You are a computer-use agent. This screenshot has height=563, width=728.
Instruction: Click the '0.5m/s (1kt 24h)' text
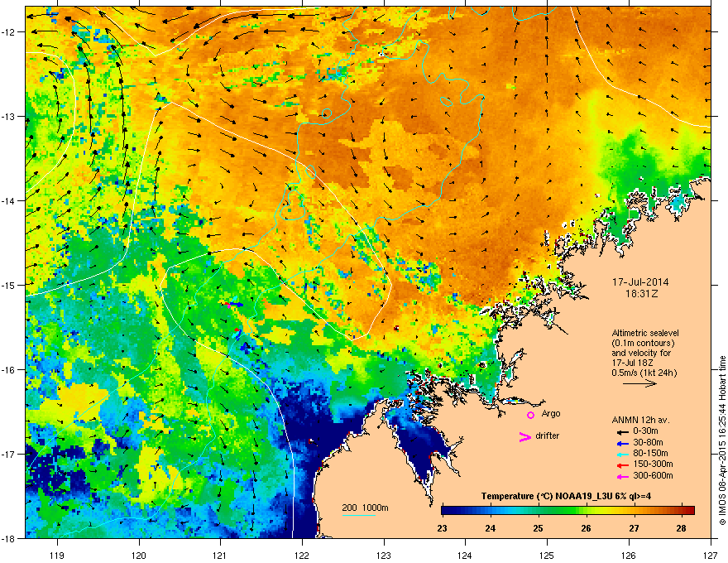click(644, 373)
